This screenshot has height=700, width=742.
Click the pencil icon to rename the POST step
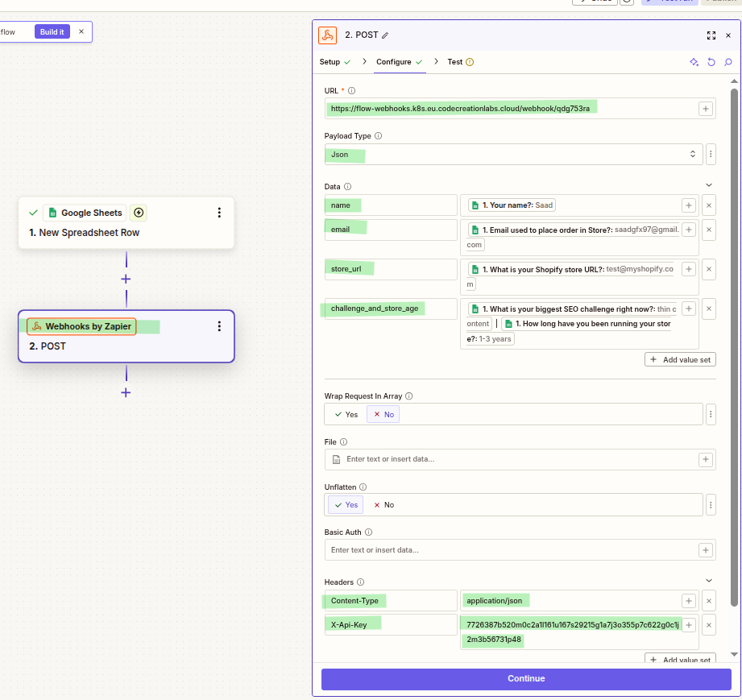click(x=385, y=35)
